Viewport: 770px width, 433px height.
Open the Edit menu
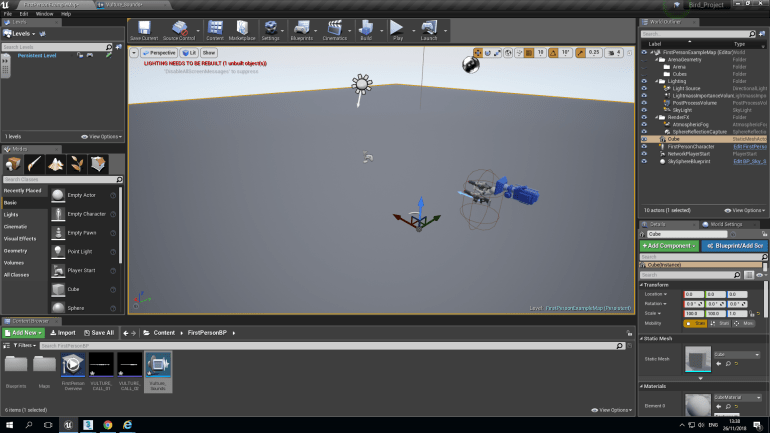(x=24, y=14)
